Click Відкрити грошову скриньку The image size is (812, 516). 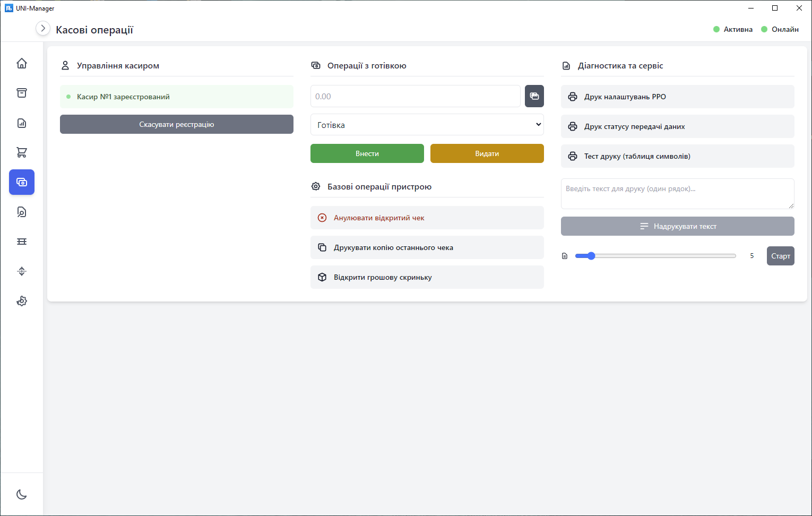click(427, 277)
